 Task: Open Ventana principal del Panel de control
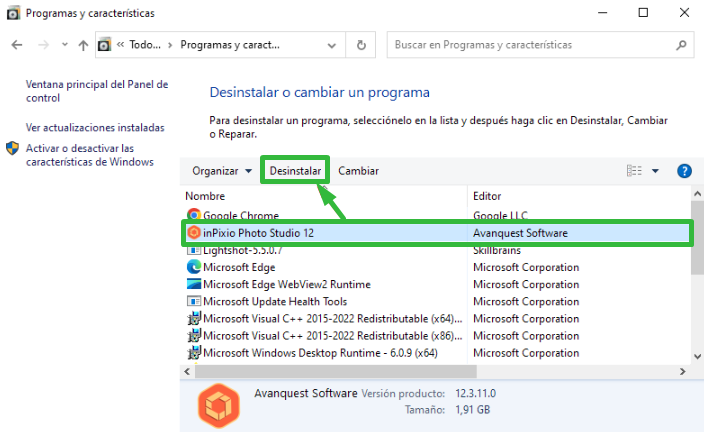coord(97,91)
